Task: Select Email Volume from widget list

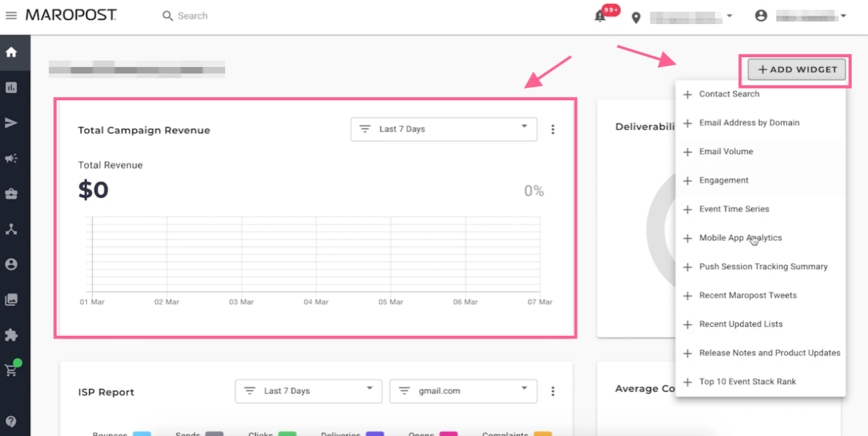Action: [x=726, y=152]
